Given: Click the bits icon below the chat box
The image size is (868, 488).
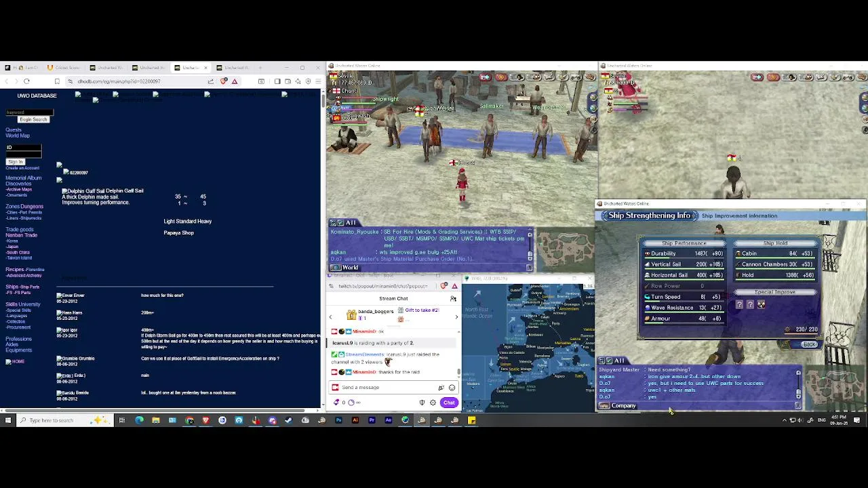Looking at the screenshot, I should (x=337, y=403).
